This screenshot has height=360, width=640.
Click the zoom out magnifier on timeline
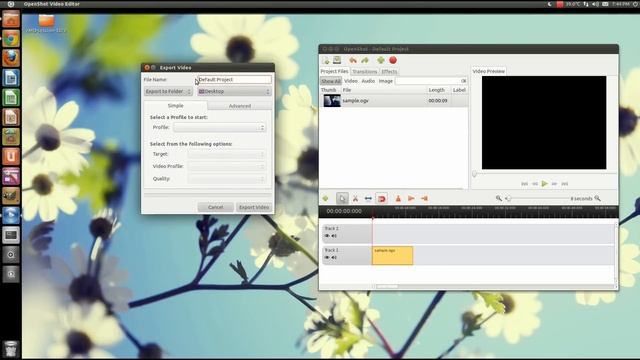(498, 198)
